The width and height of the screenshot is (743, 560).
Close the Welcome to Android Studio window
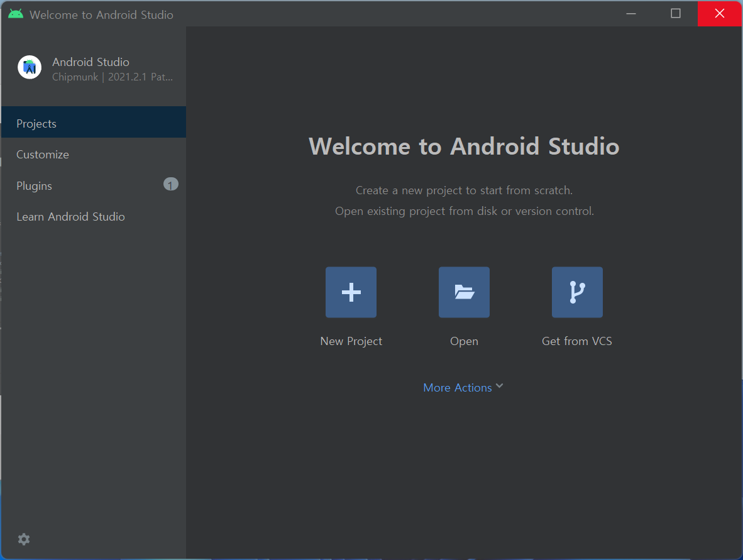(x=719, y=14)
